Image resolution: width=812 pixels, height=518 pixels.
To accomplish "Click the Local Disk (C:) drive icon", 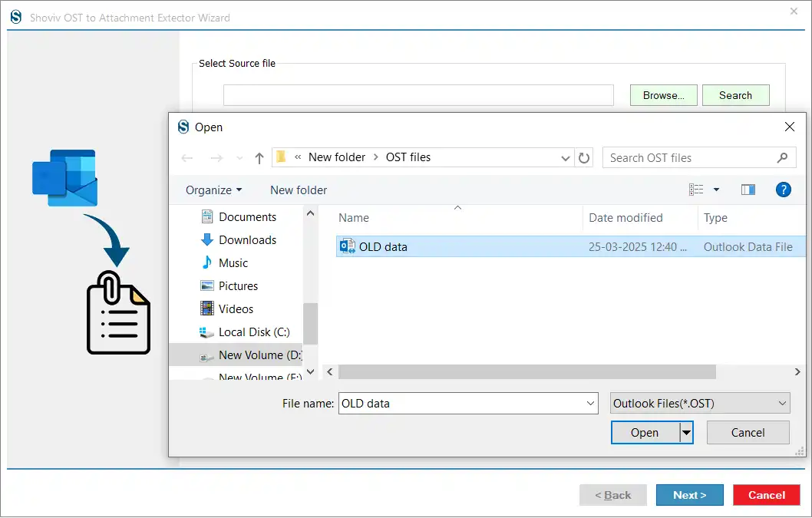I will (206, 332).
